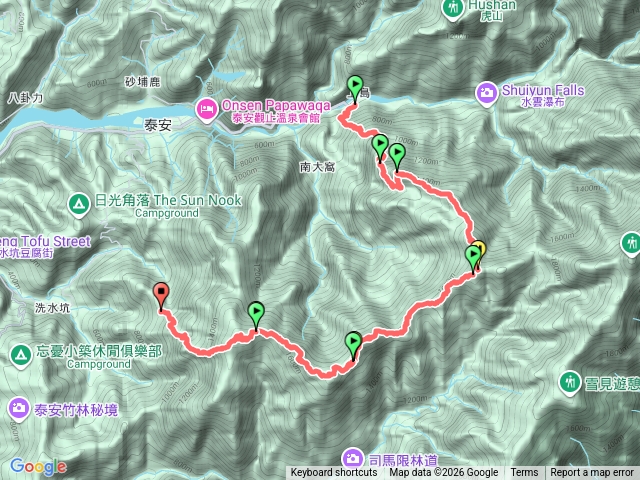Click the green waypoint at route's southern bend
Viewport: 640px width, 480px height.
point(353,345)
